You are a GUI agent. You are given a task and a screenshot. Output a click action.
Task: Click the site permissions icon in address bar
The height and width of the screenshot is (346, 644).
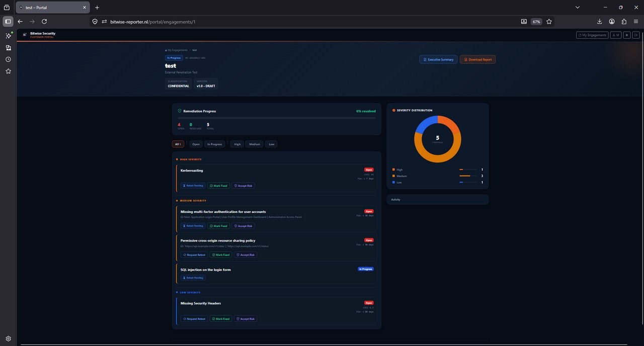click(x=104, y=22)
